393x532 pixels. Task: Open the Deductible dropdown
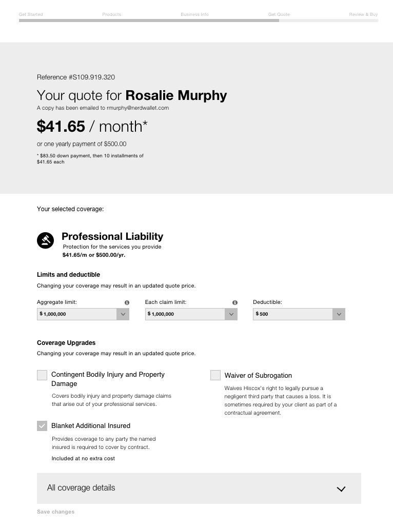[x=299, y=314]
